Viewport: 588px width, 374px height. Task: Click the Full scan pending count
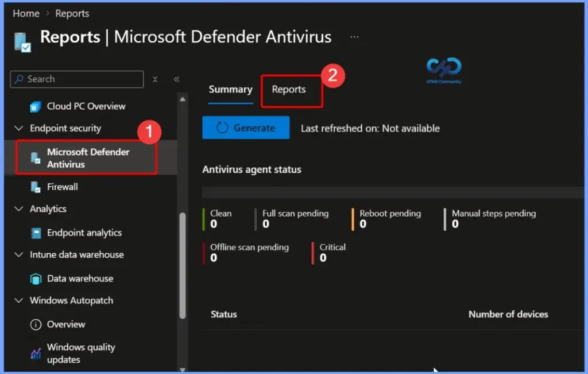(x=266, y=224)
